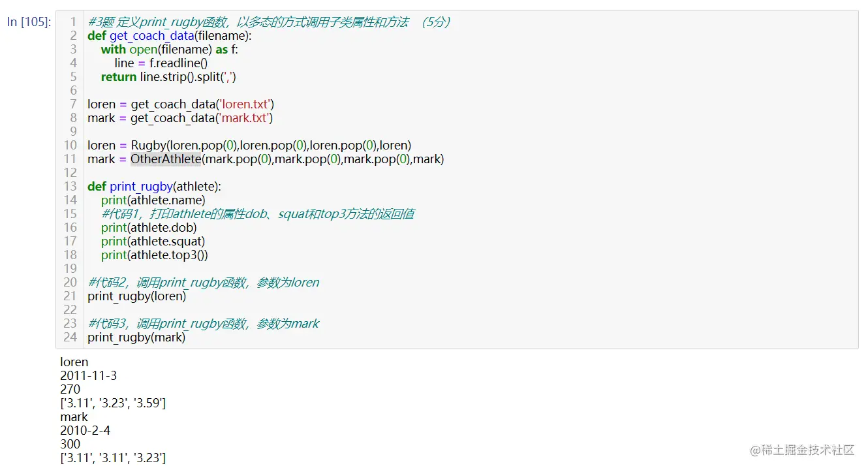
Task: Click the In [105] cell prompt
Action: pos(29,22)
